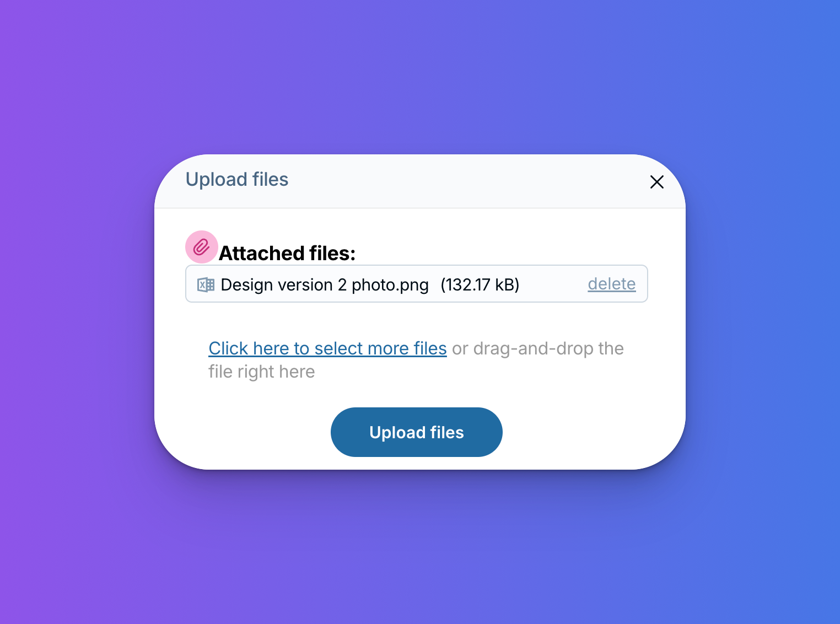
Task: Select the file name Design version 2 photo.png
Action: click(x=325, y=285)
